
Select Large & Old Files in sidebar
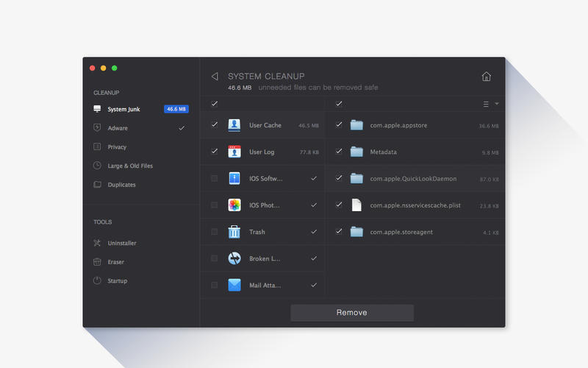130,166
